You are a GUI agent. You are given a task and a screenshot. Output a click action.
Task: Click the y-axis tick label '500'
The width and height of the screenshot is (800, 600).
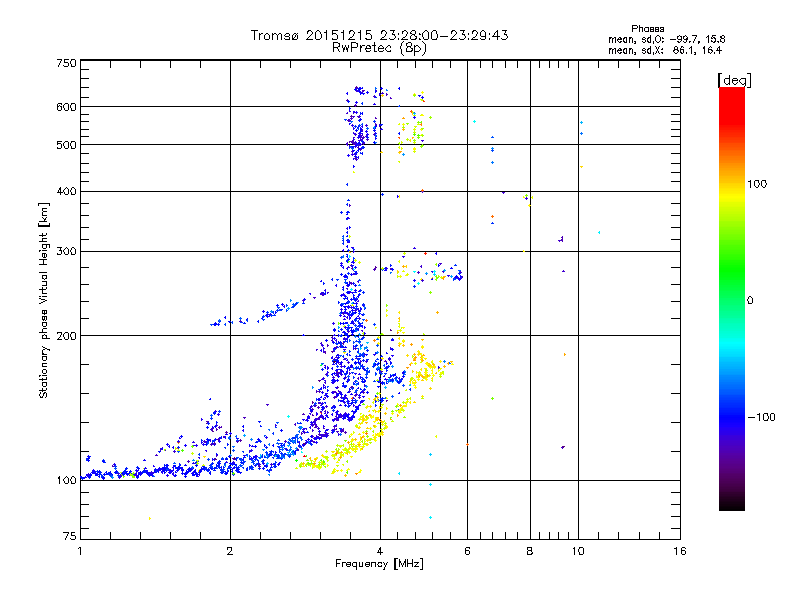(66, 145)
